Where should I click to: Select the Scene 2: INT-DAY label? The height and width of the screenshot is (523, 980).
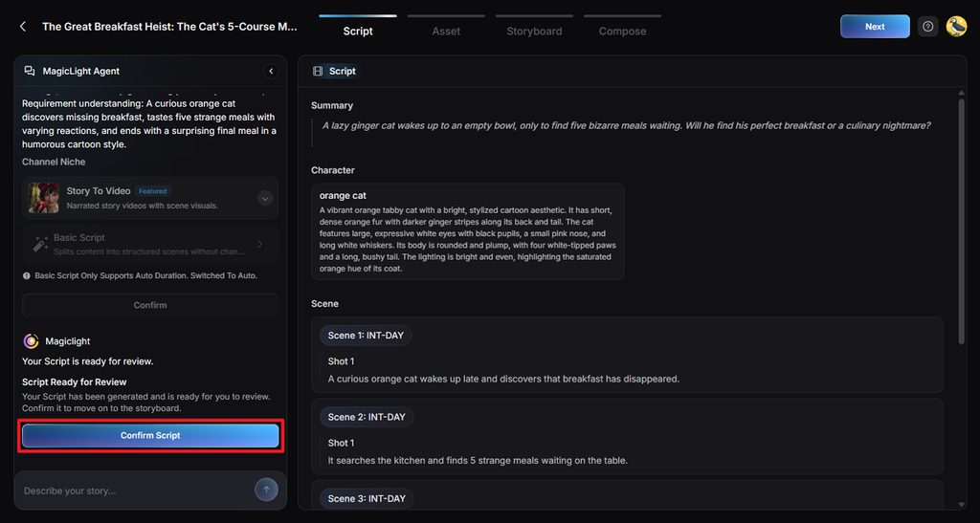click(367, 417)
